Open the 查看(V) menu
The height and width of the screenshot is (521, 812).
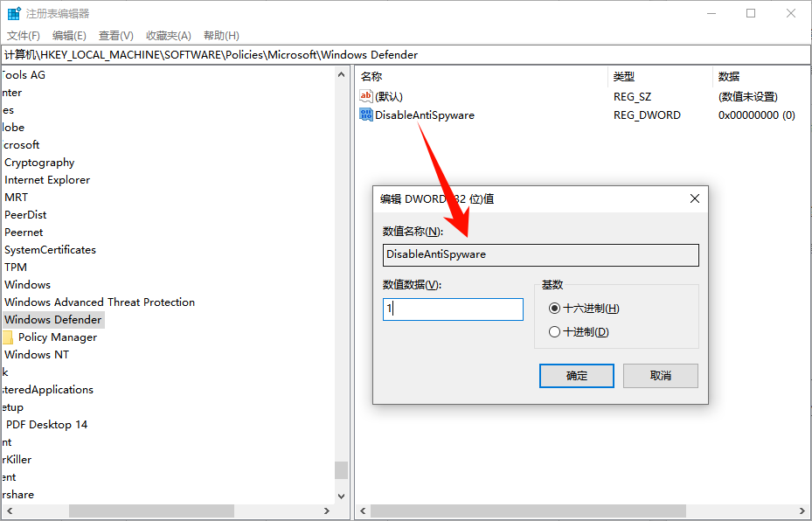click(x=116, y=36)
